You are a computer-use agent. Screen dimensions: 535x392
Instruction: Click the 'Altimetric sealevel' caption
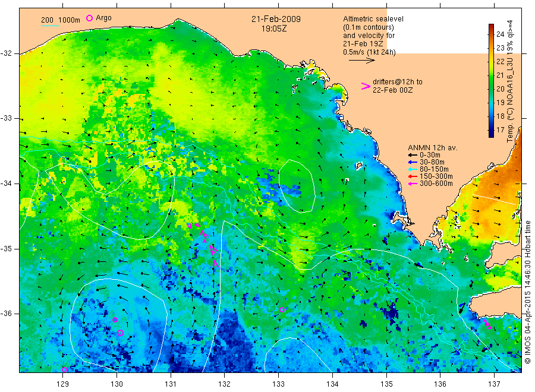[373, 19]
